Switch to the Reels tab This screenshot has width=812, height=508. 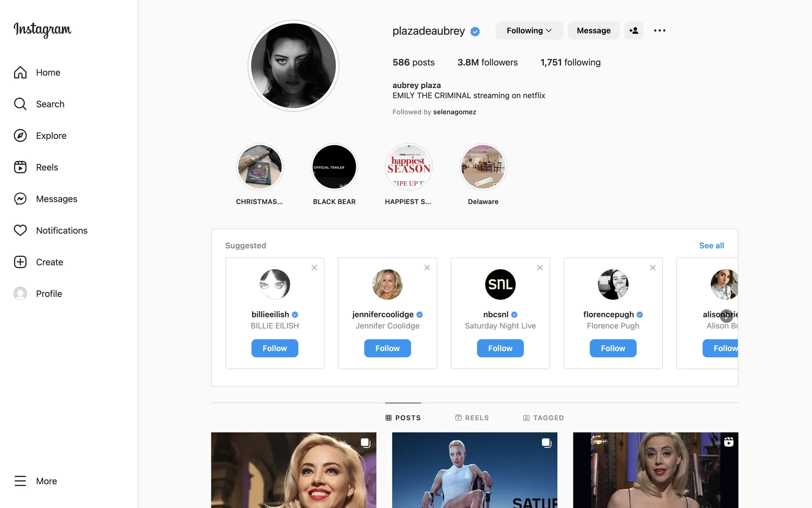(472, 418)
